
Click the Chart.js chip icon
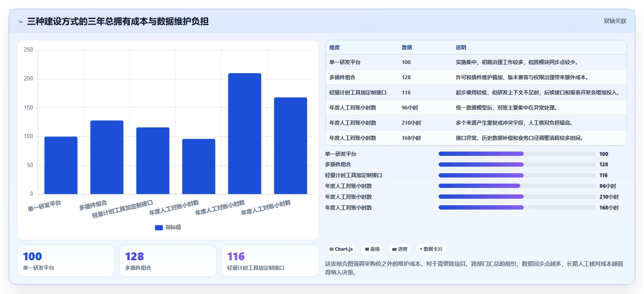tap(331, 249)
